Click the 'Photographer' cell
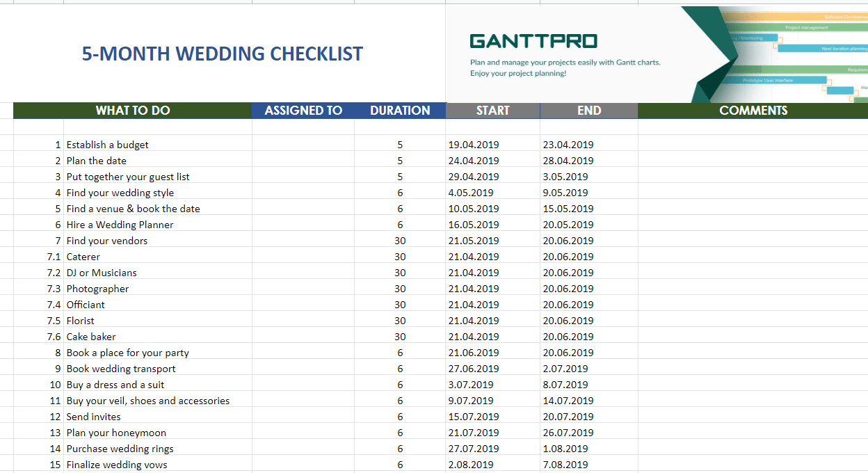The width and height of the screenshot is (868, 473). coord(158,289)
